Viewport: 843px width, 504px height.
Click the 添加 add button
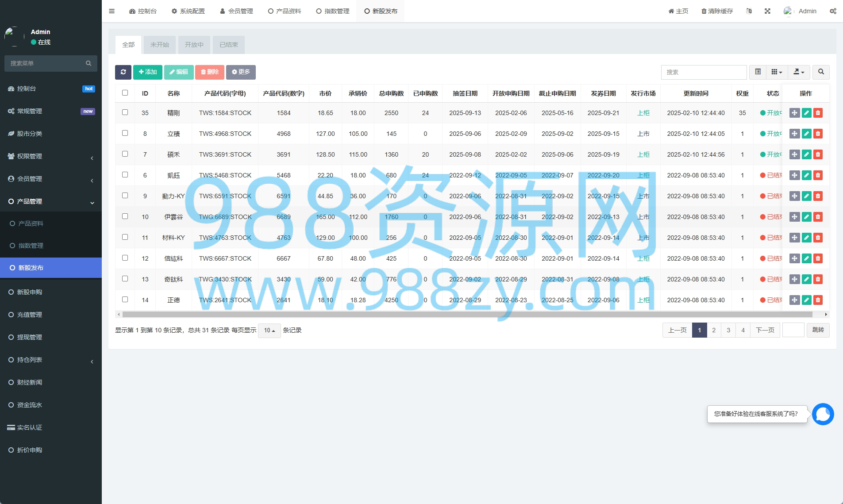click(x=148, y=72)
